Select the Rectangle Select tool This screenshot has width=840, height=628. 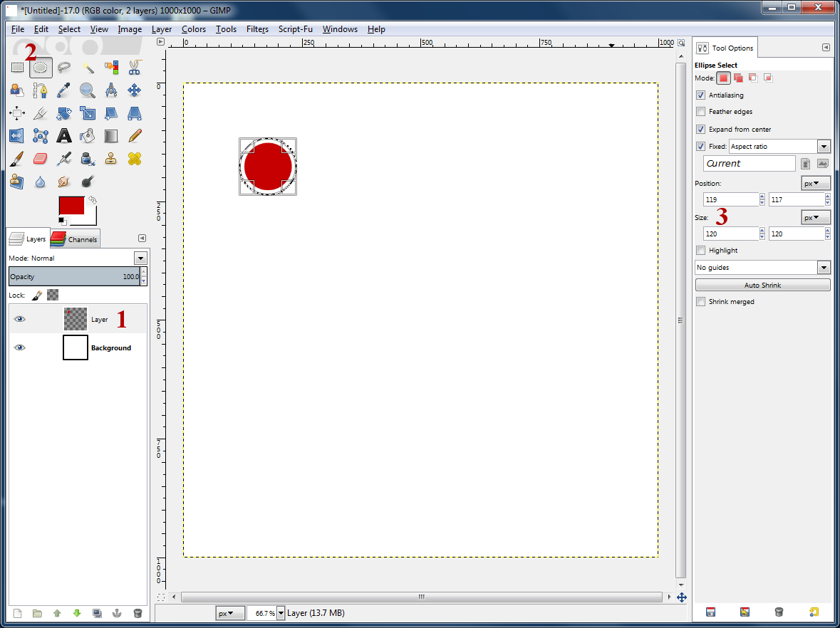(17, 68)
